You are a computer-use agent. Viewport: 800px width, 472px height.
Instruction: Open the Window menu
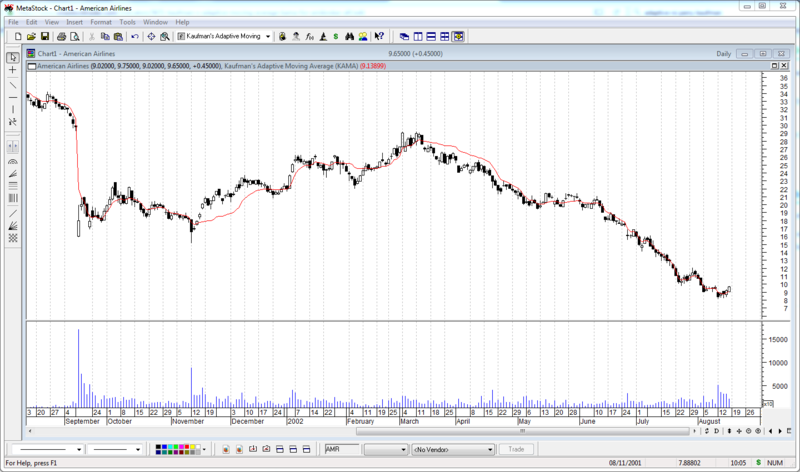(155, 22)
